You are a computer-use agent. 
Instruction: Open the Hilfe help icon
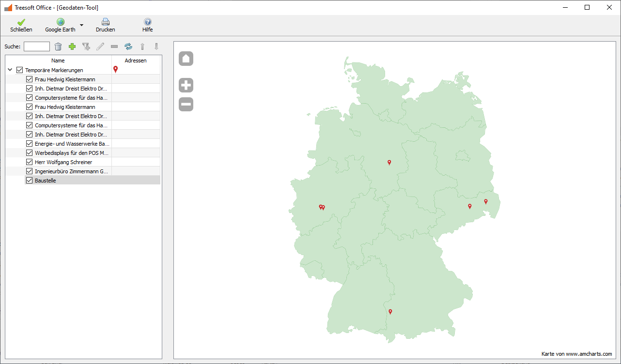pos(147,25)
